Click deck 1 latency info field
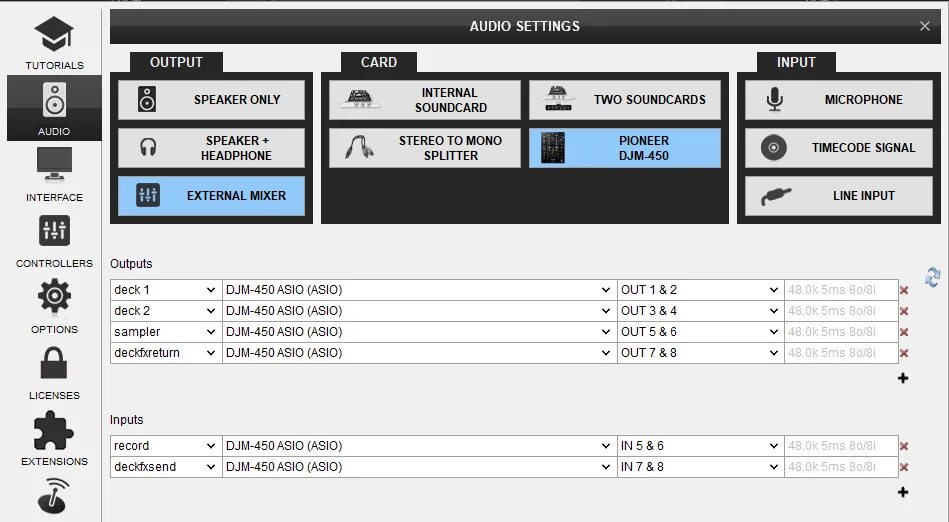The image size is (949, 522). (x=841, y=290)
